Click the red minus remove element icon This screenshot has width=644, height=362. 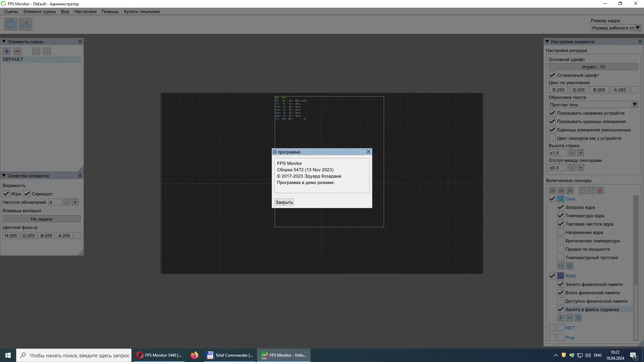coord(17,51)
